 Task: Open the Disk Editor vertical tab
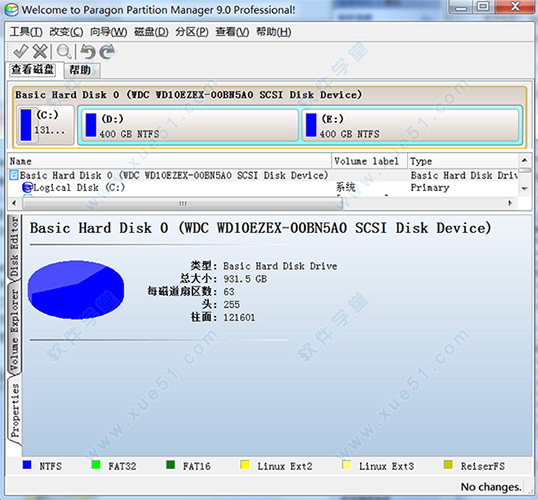pyautogui.click(x=14, y=247)
